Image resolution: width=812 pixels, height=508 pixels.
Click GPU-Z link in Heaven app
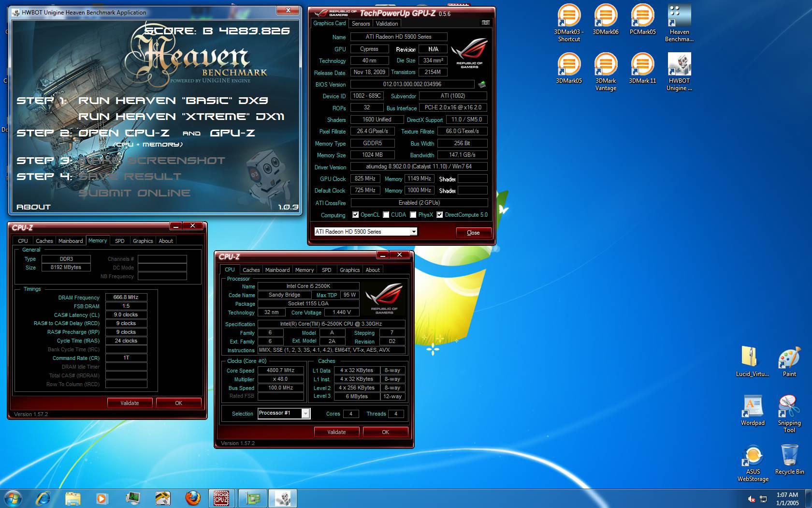(232, 133)
